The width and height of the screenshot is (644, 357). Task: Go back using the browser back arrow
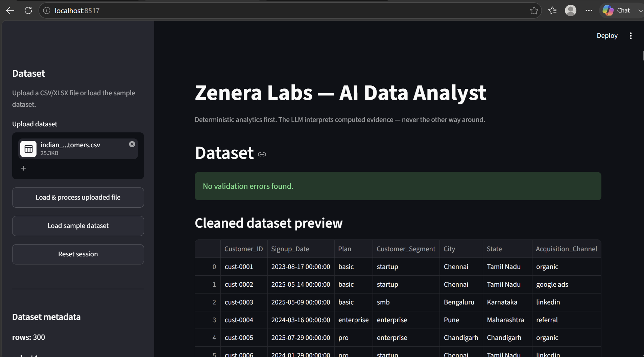pos(10,10)
